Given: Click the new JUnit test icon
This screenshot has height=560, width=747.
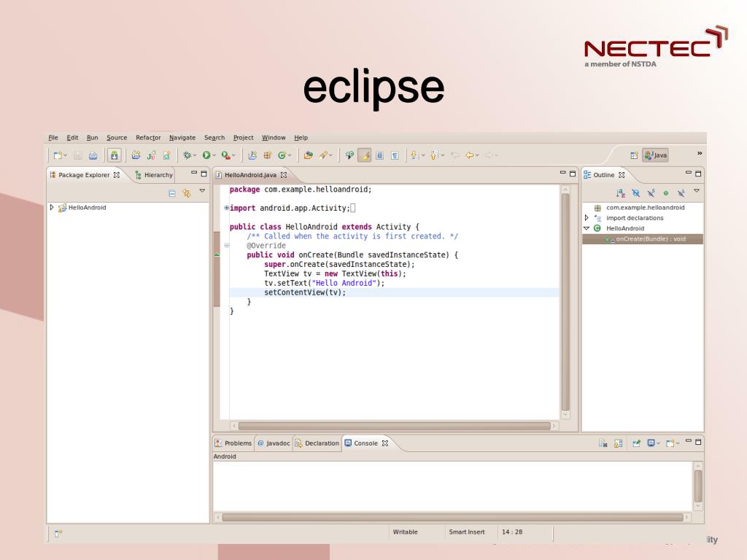Looking at the screenshot, I should [151, 155].
